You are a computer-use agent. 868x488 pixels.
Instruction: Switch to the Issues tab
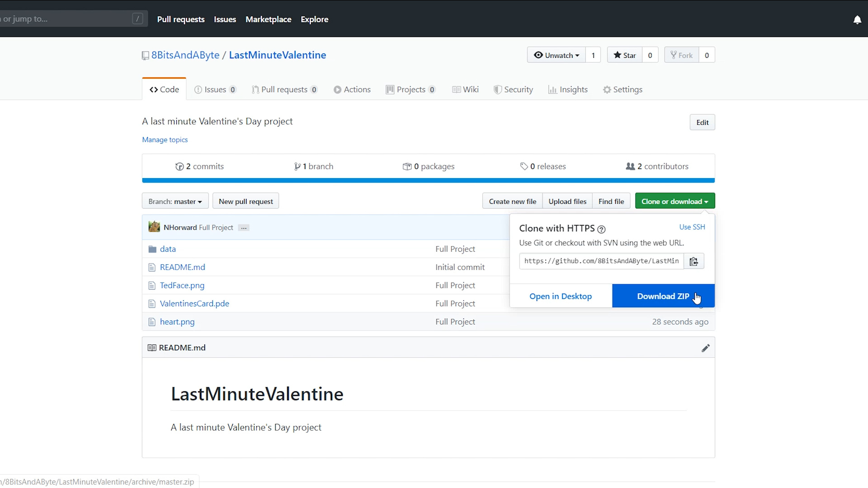coord(215,89)
